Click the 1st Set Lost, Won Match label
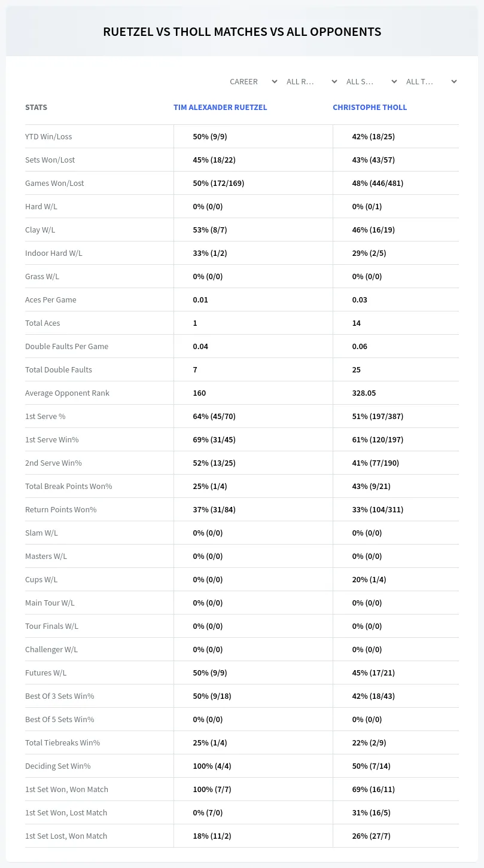The image size is (484, 868). [x=66, y=836]
